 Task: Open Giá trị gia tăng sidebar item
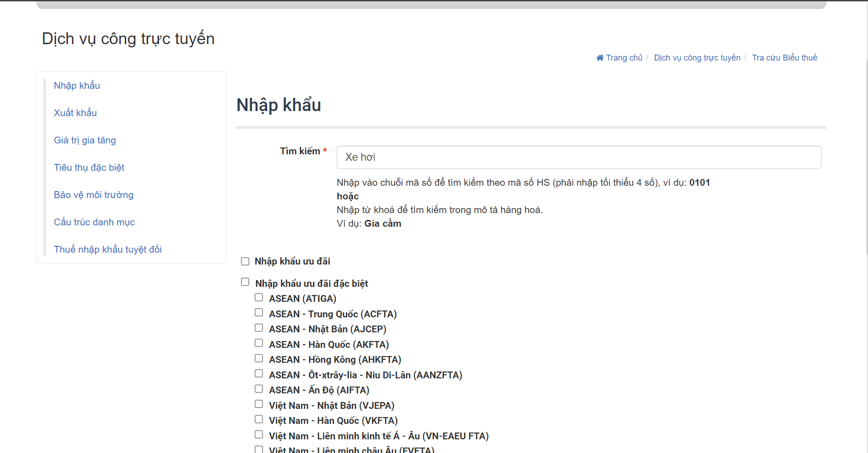pyautogui.click(x=85, y=140)
